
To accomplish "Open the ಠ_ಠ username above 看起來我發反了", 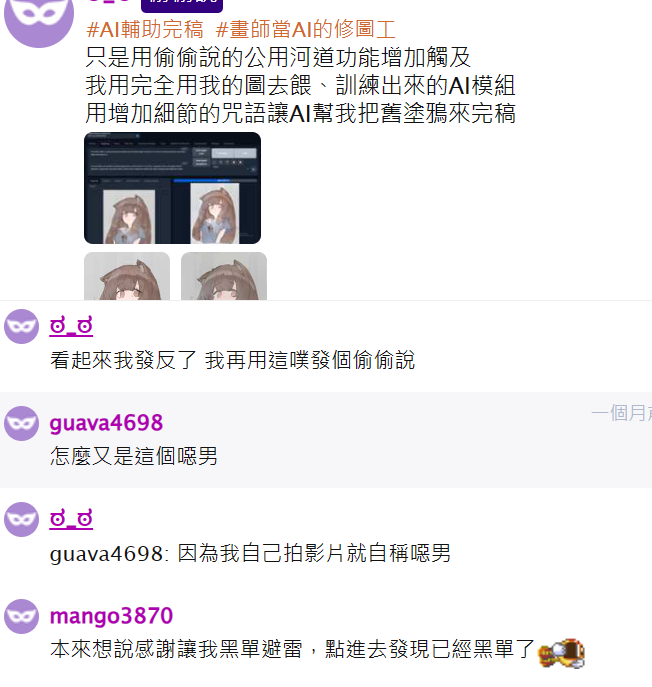I will 71,326.
